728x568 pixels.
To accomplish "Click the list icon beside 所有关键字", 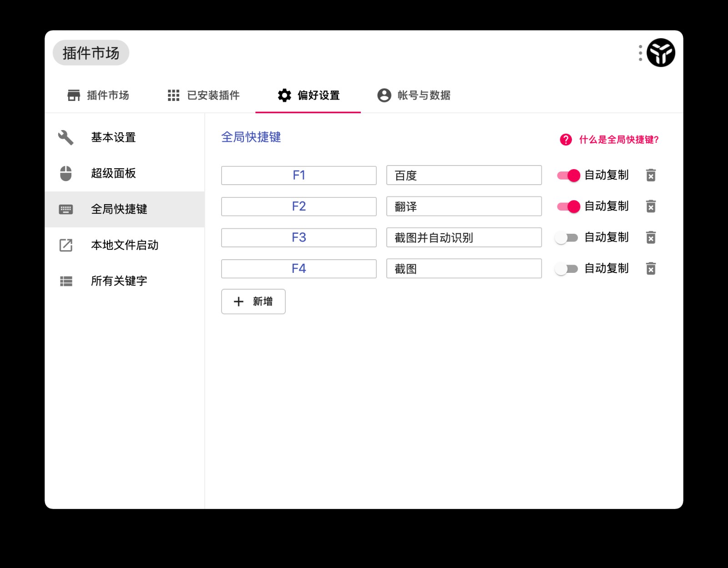I will (x=66, y=281).
